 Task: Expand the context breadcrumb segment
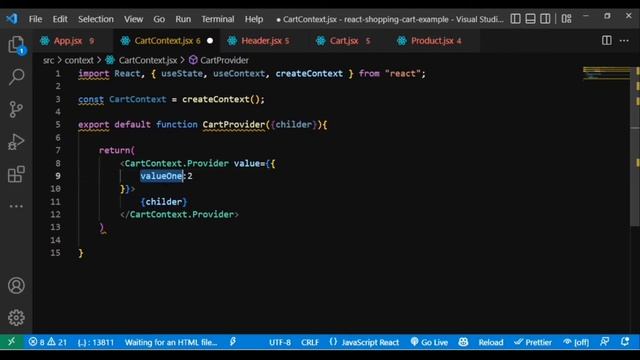(79, 60)
